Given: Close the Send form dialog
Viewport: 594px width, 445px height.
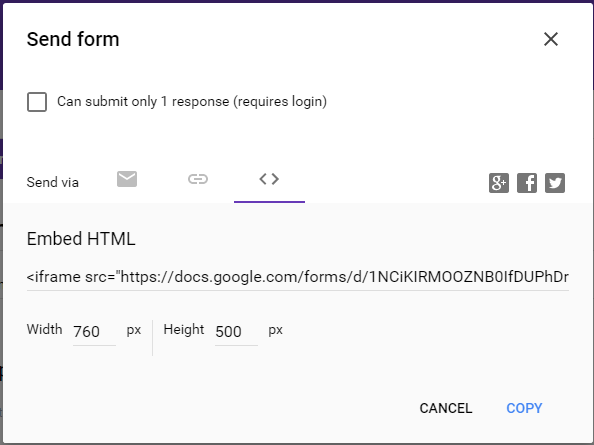Looking at the screenshot, I should tap(550, 39).
